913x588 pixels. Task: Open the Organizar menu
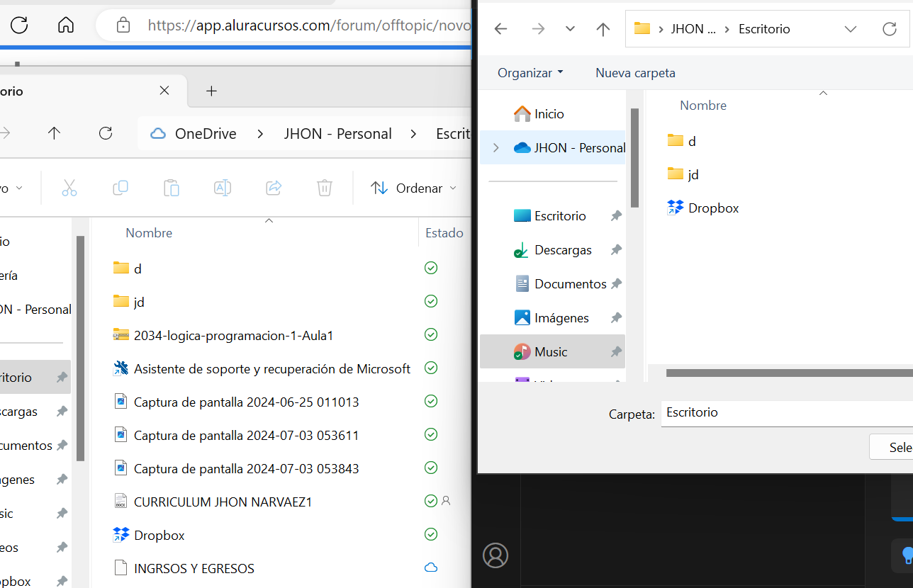(x=530, y=73)
